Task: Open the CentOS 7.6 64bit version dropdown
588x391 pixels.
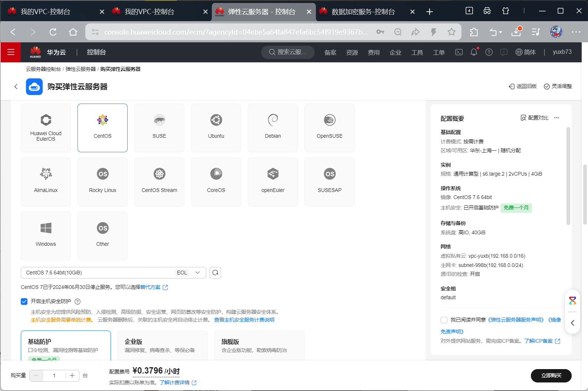Action: click(113, 273)
